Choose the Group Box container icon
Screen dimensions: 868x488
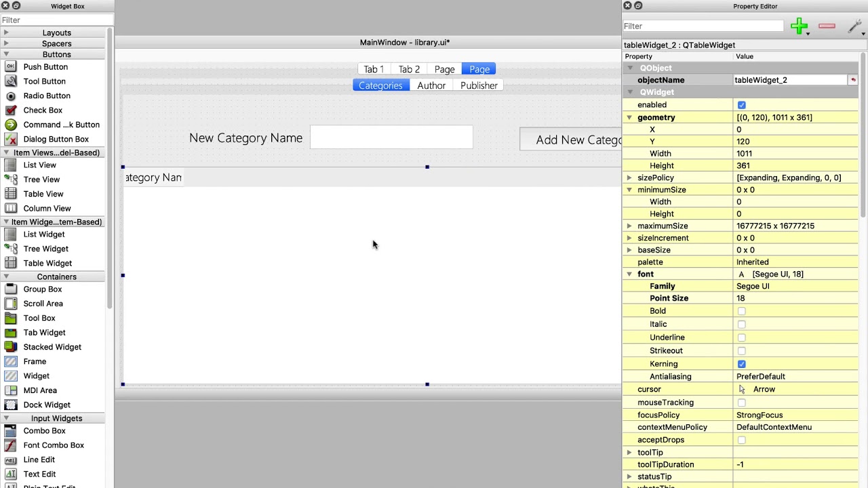(11, 289)
